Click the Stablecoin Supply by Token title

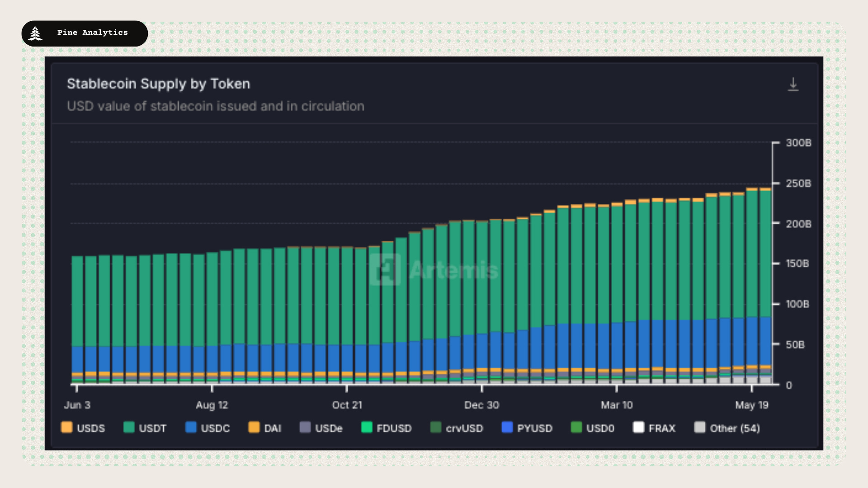pos(158,84)
